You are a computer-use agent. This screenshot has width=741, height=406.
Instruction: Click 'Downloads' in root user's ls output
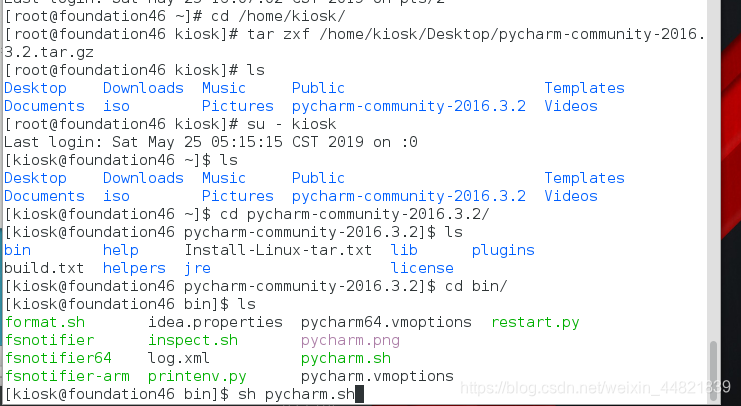[143, 88]
